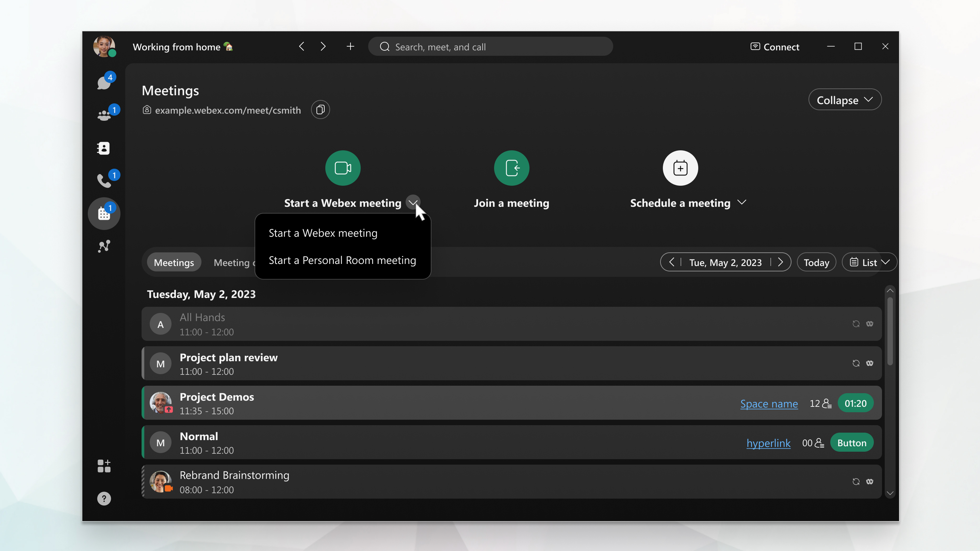
Task: Click the plus icon next to search
Action: pyautogui.click(x=350, y=46)
